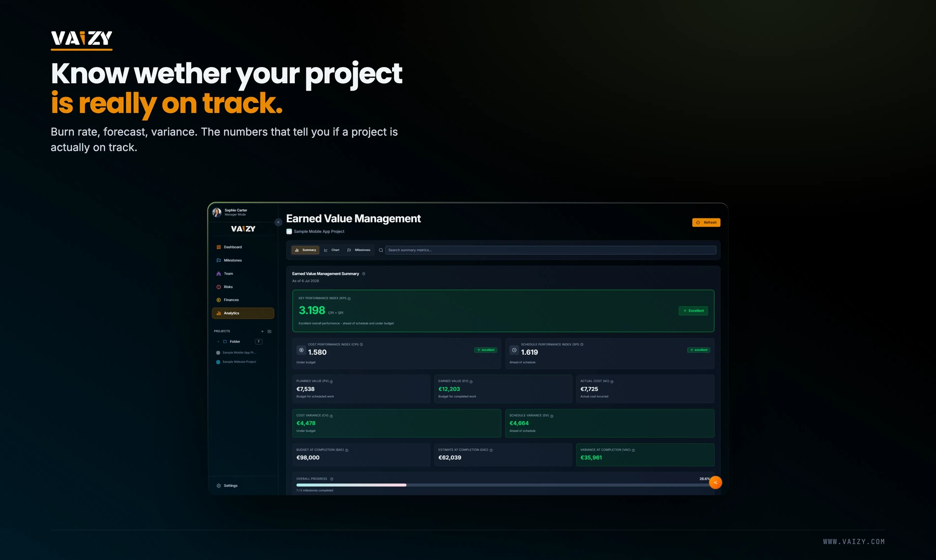936x560 pixels.
Task: Click the Team people icon in sidebar
Action: pos(218,274)
